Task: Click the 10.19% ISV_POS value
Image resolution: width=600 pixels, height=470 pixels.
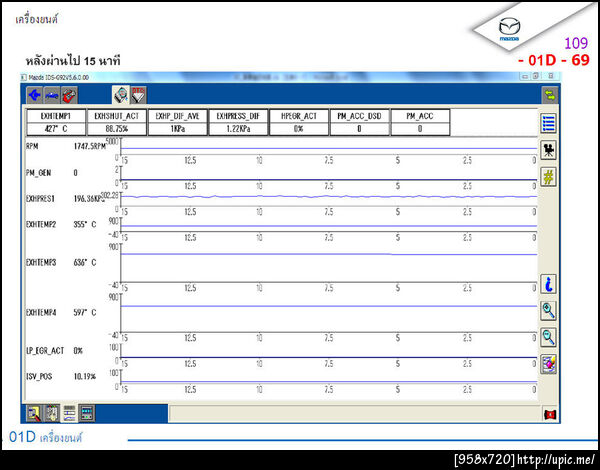Action: [x=85, y=377]
